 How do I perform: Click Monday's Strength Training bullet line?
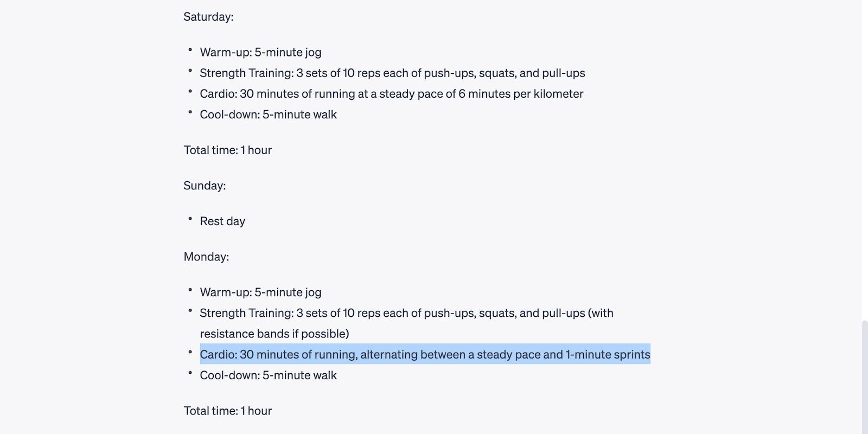406,313
